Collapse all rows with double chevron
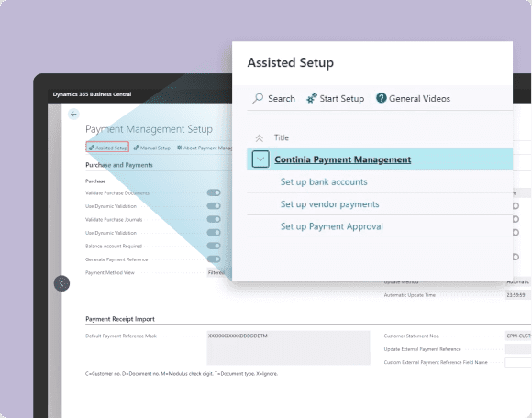 pyautogui.click(x=260, y=138)
